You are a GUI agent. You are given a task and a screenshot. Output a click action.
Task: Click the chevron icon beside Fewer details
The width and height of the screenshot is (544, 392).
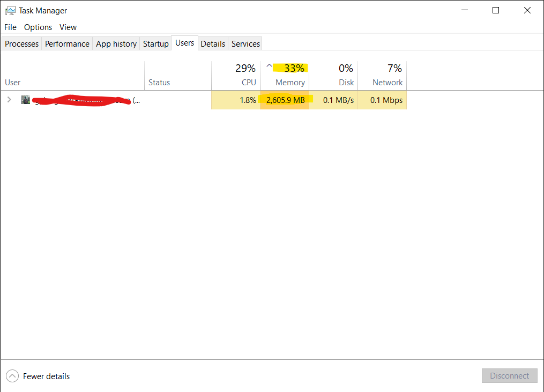(x=12, y=376)
